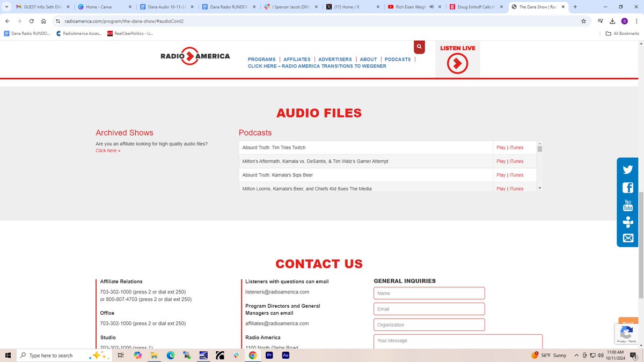Click the listeners@radioamerica.com email text

point(277,292)
